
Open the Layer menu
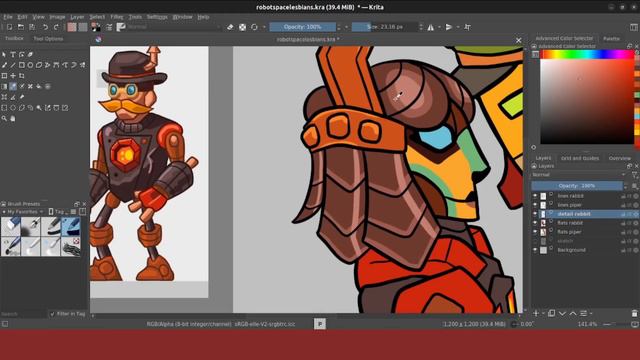pos(77,17)
